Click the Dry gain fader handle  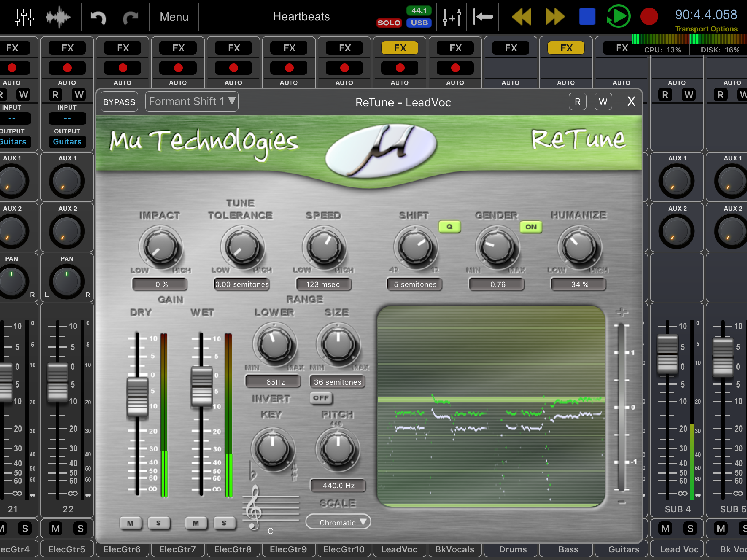tap(137, 397)
